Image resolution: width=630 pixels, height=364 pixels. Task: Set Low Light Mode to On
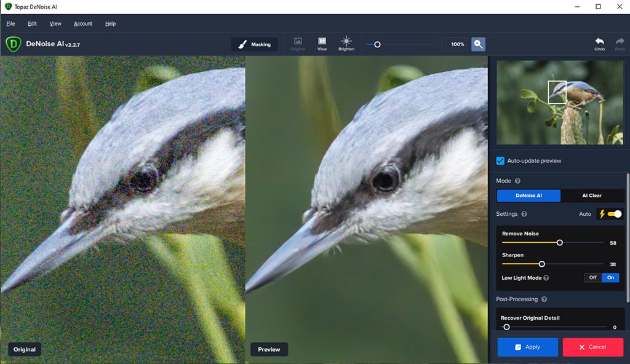pyautogui.click(x=610, y=278)
